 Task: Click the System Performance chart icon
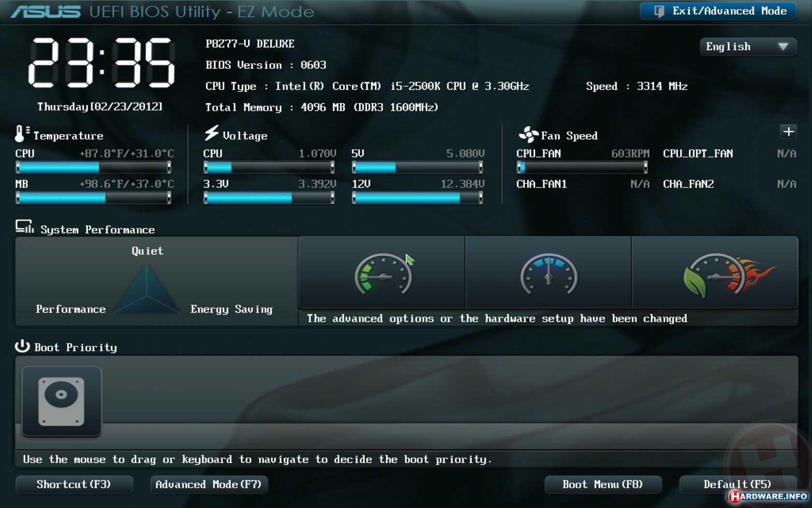pyautogui.click(x=25, y=226)
